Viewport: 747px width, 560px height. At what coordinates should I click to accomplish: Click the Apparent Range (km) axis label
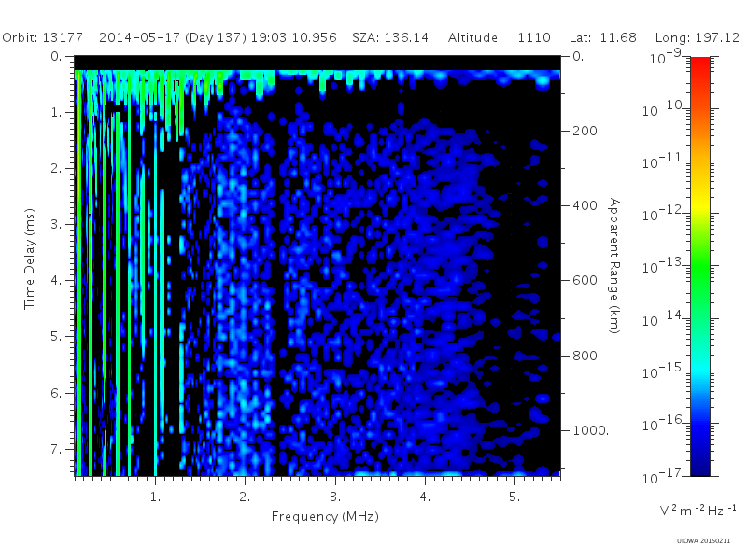tap(614, 266)
